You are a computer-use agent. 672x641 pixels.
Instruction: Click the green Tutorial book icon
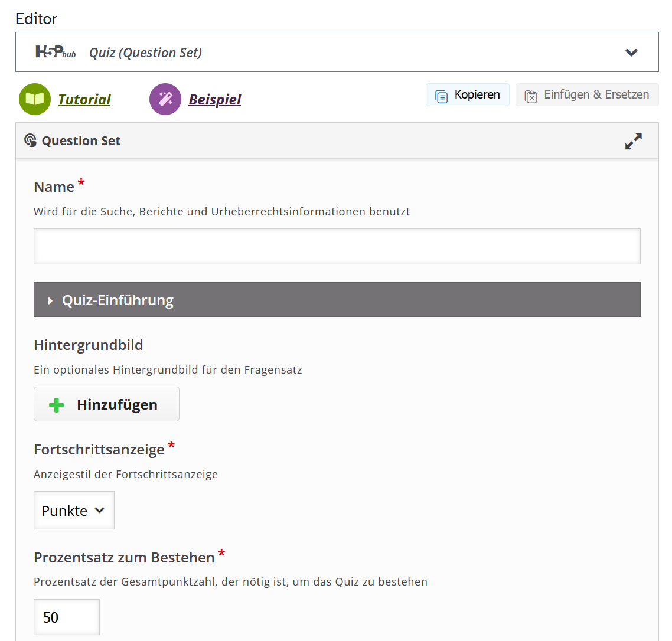35,99
